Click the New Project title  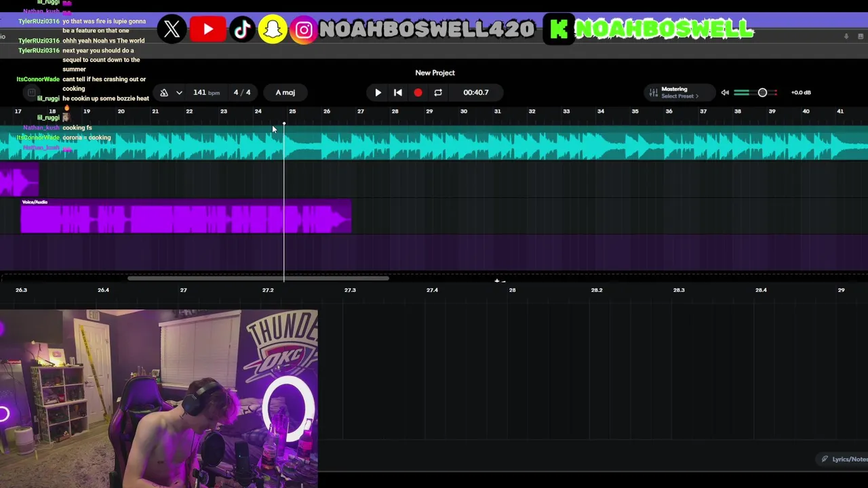[435, 73]
